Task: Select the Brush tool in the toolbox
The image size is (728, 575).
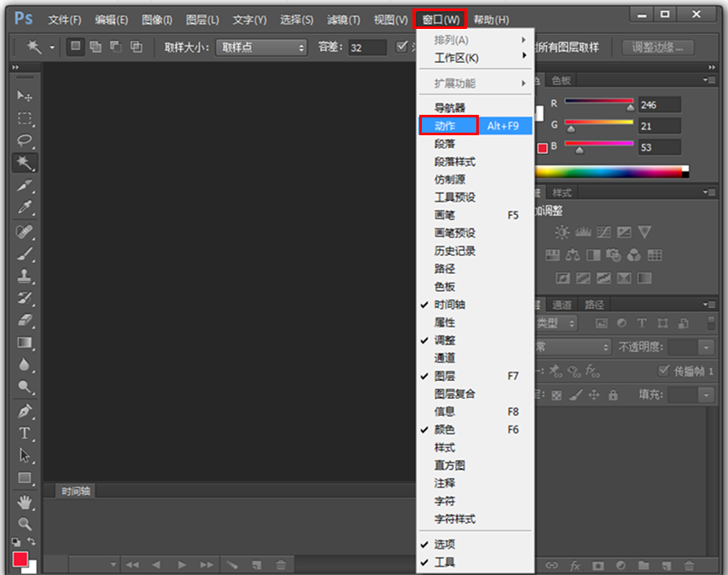Action: (x=25, y=253)
